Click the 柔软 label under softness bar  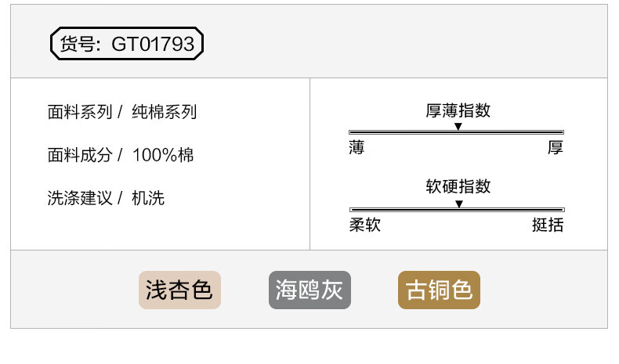[365, 225]
